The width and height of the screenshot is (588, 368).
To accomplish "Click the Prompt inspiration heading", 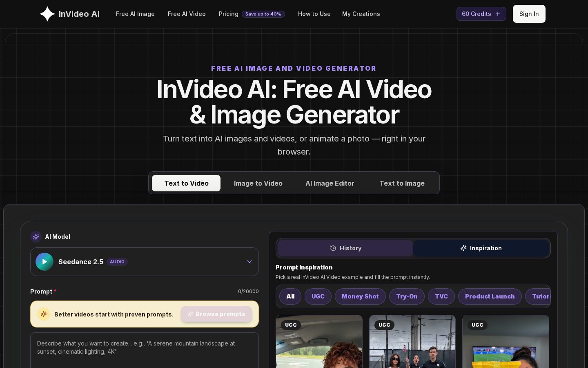I will (x=304, y=267).
